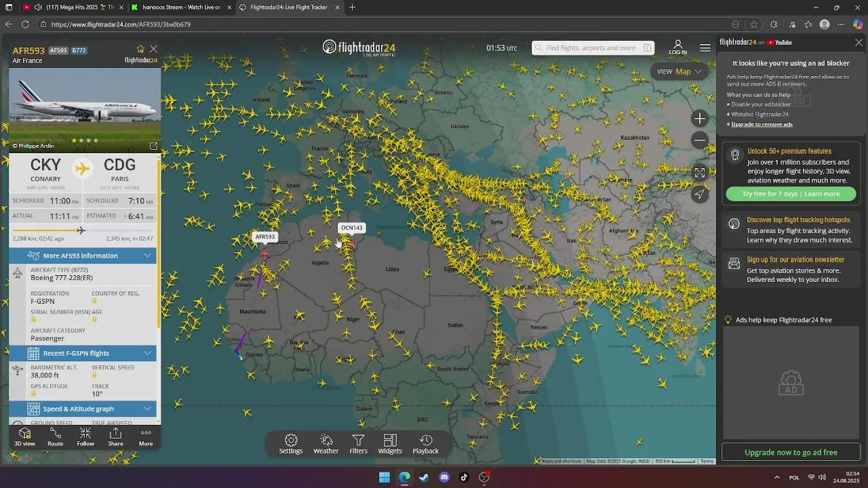This screenshot has height=488, width=868.
Task: Click the flight progress bar plane marker
Action: click(x=81, y=230)
